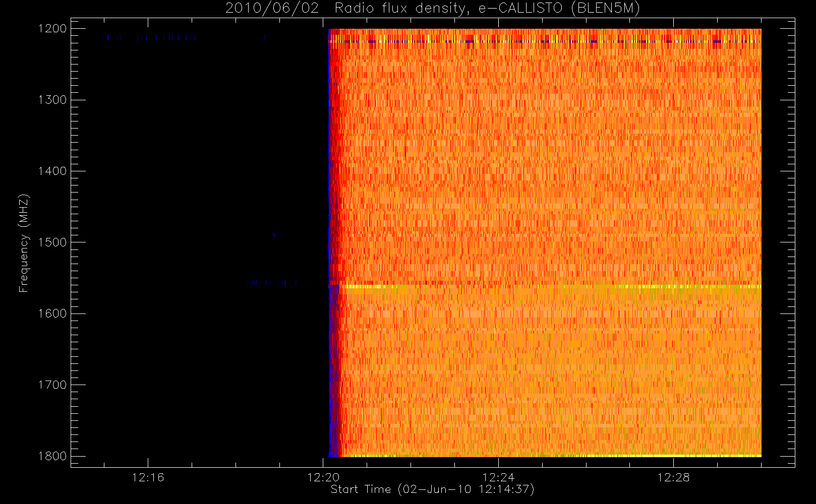Click the 12:24 time tick label
Image resolution: width=816 pixels, height=504 pixels.
[498, 477]
